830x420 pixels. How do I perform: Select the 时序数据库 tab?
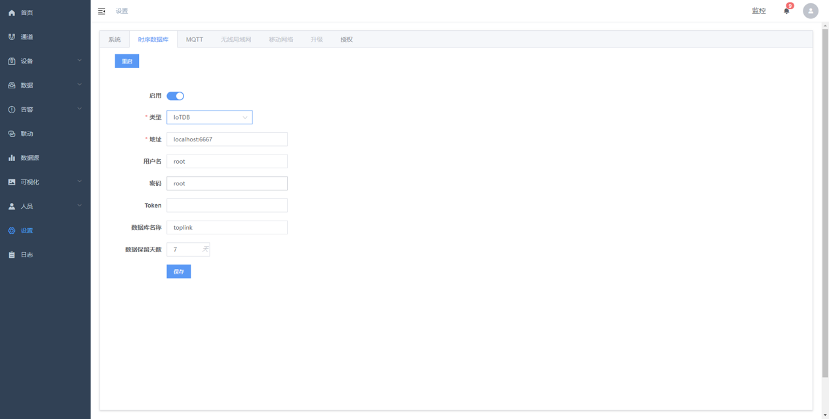[153, 40]
